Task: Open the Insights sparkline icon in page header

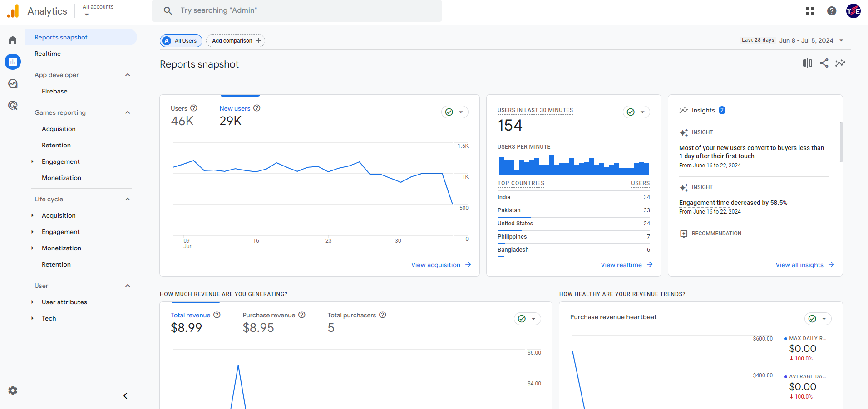Action: point(840,63)
